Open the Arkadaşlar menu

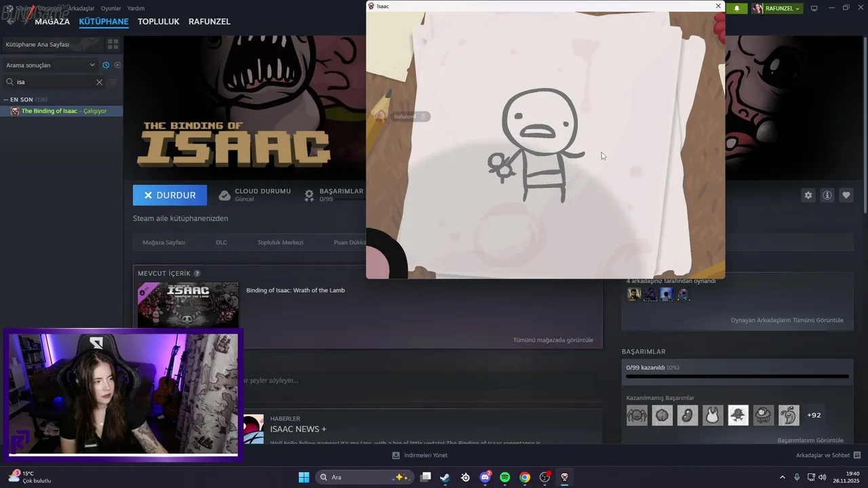pos(81,8)
